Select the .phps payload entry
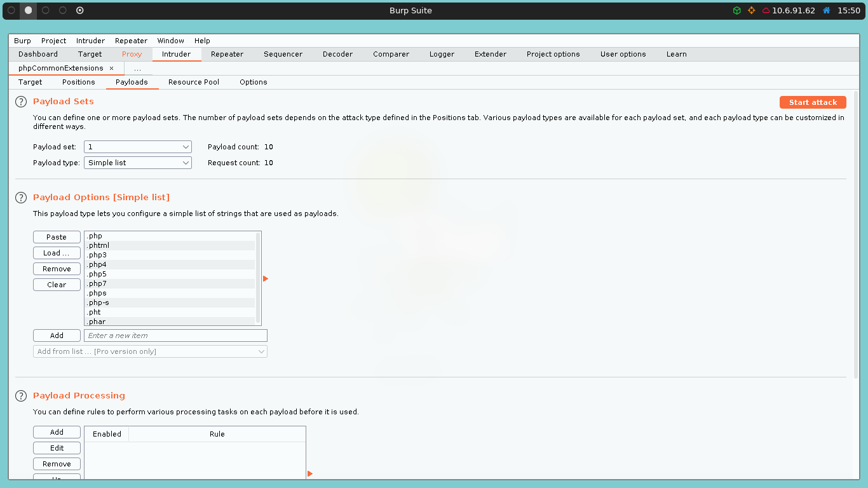868x488 pixels. (170, 294)
